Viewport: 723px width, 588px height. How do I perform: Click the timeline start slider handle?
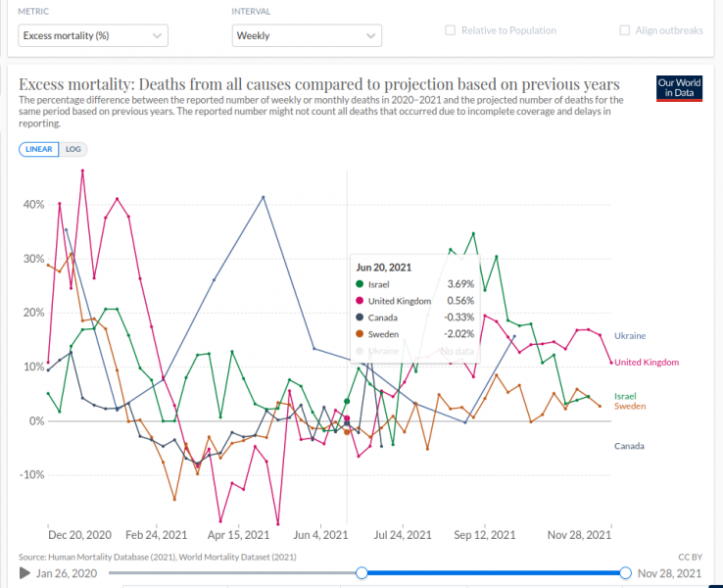pos(362,572)
